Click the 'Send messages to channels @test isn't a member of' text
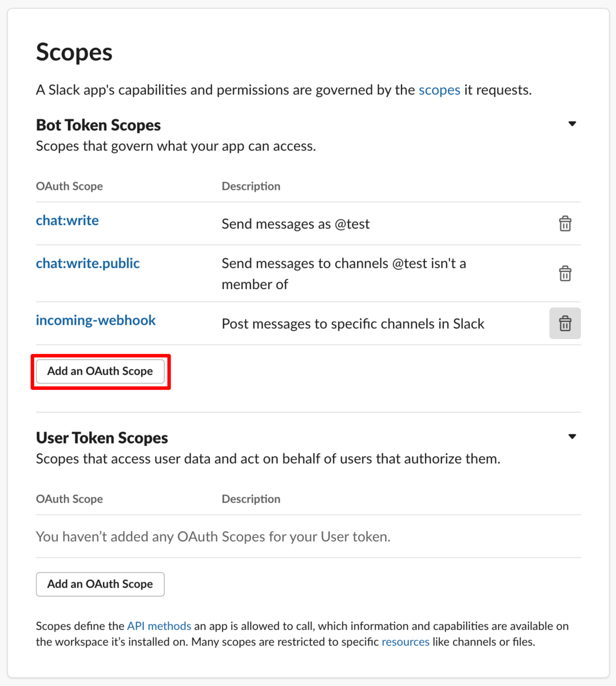Viewport: 616px width, 686px height. coord(344,274)
